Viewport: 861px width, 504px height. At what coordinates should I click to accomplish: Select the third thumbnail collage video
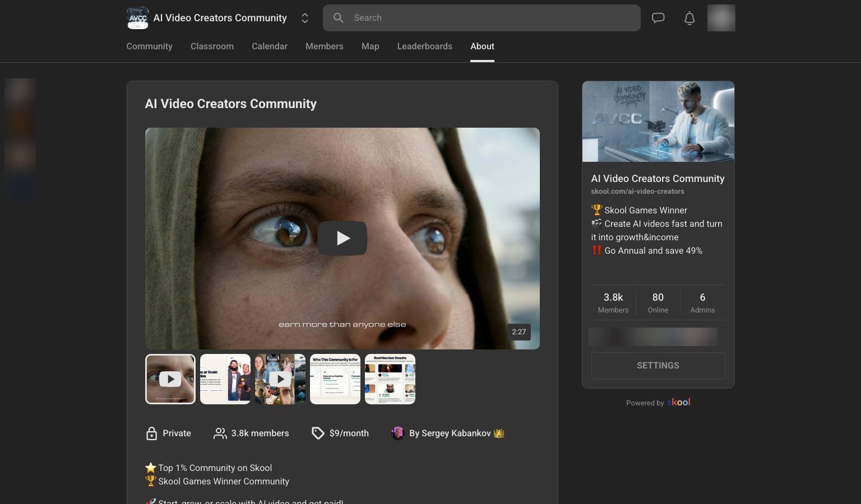(280, 379)
